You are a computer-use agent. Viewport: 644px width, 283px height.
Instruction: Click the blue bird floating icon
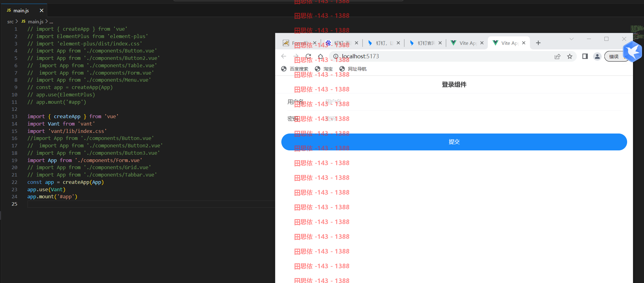pos(633,52)
